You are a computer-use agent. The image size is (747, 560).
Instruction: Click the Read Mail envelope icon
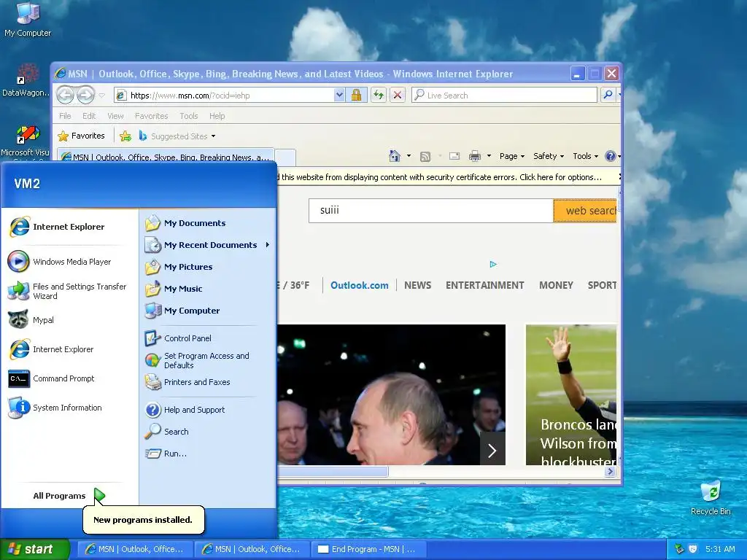[454, 156]
